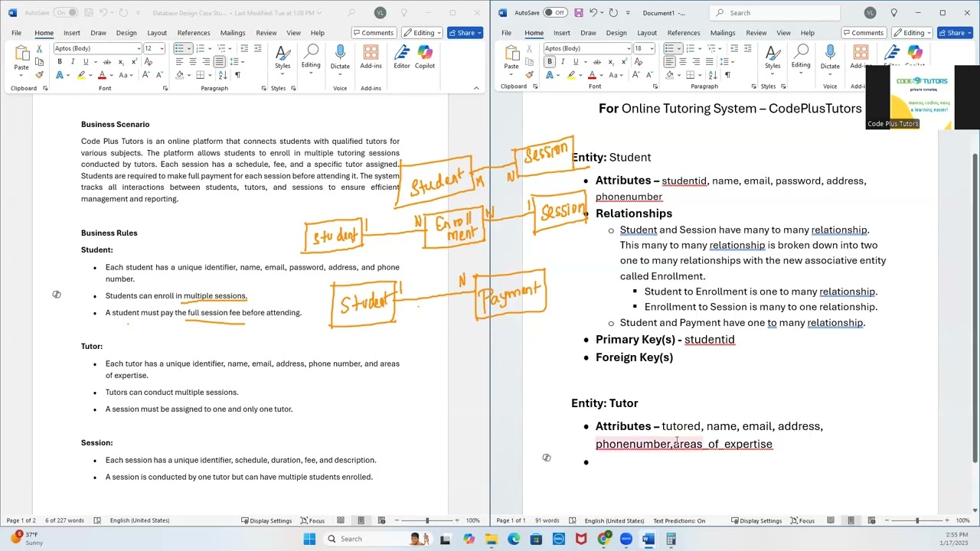Click 'Text Predictions: On' in right status bar
Viewport: 980px width, 551px height.
(679, 520)
